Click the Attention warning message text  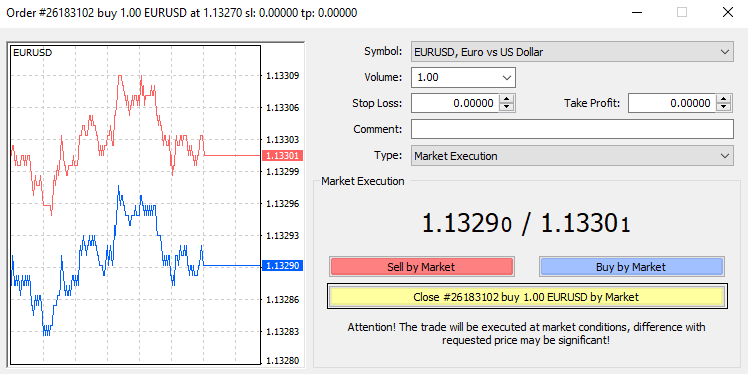pos(526,333)
